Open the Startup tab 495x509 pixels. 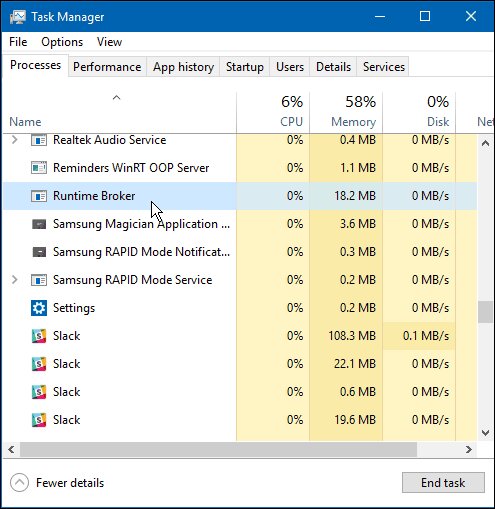(245, 67)
